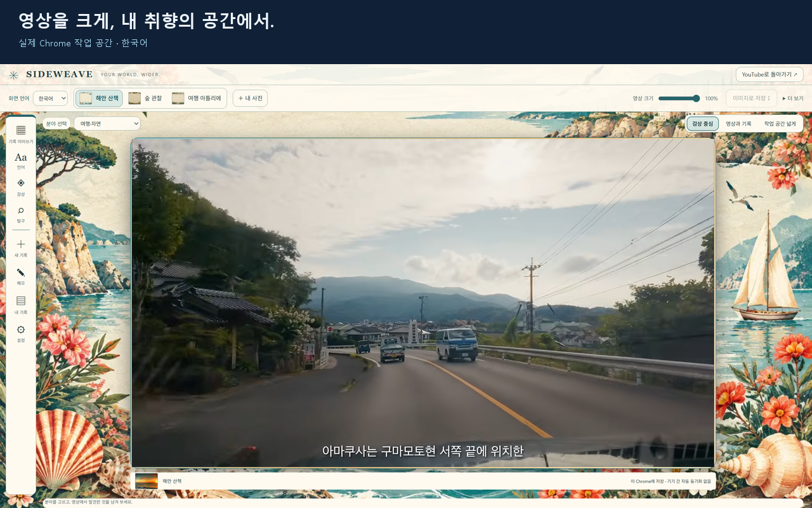Click the "이 Chrome에 저장" status text

point(671,481)
